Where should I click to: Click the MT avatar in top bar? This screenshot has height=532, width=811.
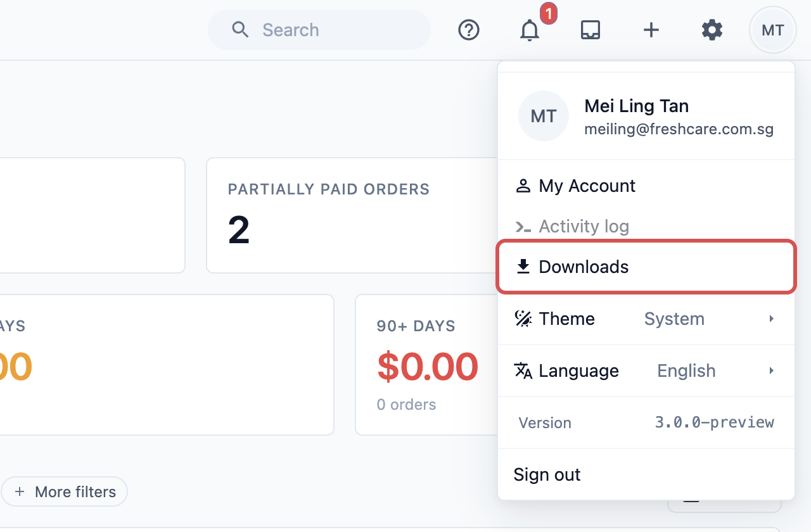[773, 30]
